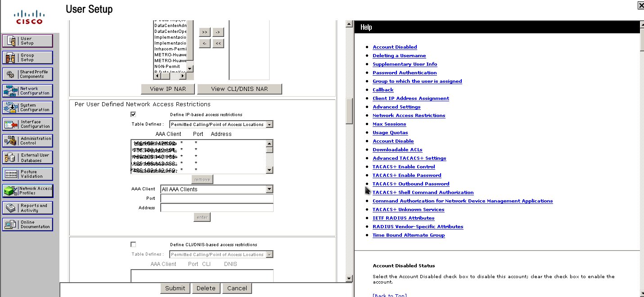Viewport: 644px width, 297px height.
Task: Open TACACS+ Shell Command Authorization link
Action: point(423,192)
